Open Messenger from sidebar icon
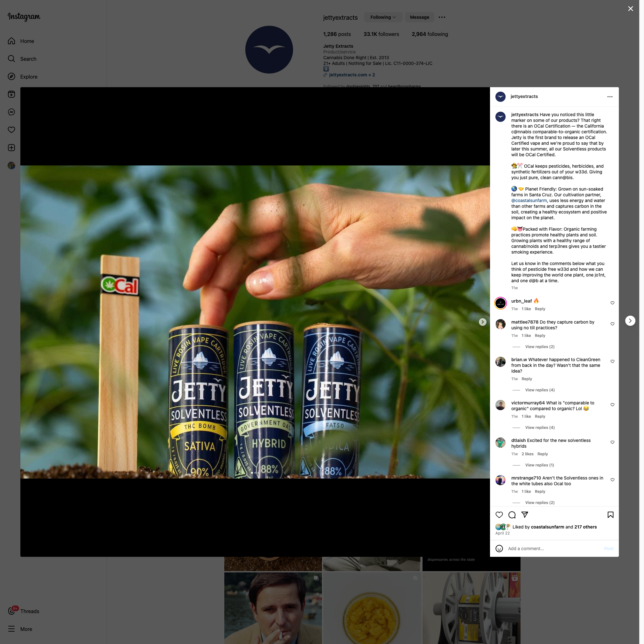This screenshot has height=644, width=644. pyautogui.click(x=11, y=112)
